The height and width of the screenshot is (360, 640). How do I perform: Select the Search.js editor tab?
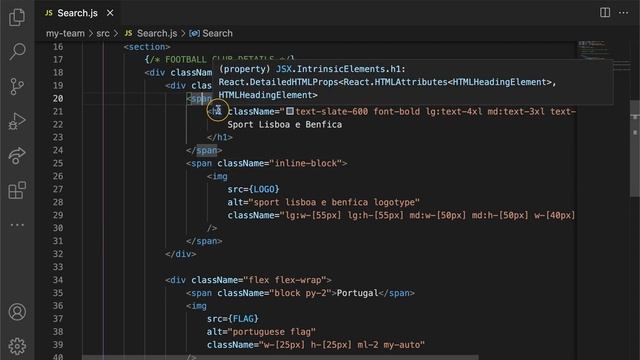(78, 13)
